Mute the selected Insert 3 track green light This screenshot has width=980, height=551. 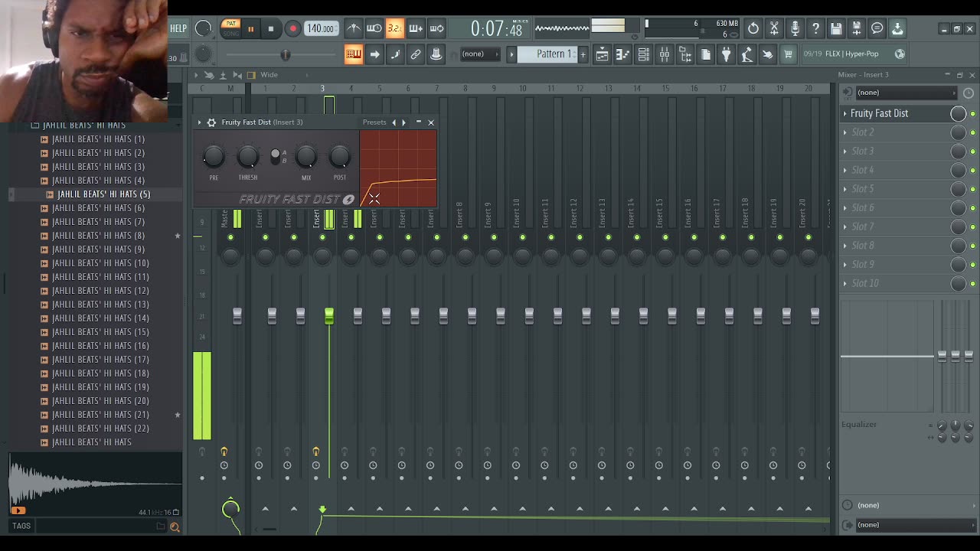[322, 237]
